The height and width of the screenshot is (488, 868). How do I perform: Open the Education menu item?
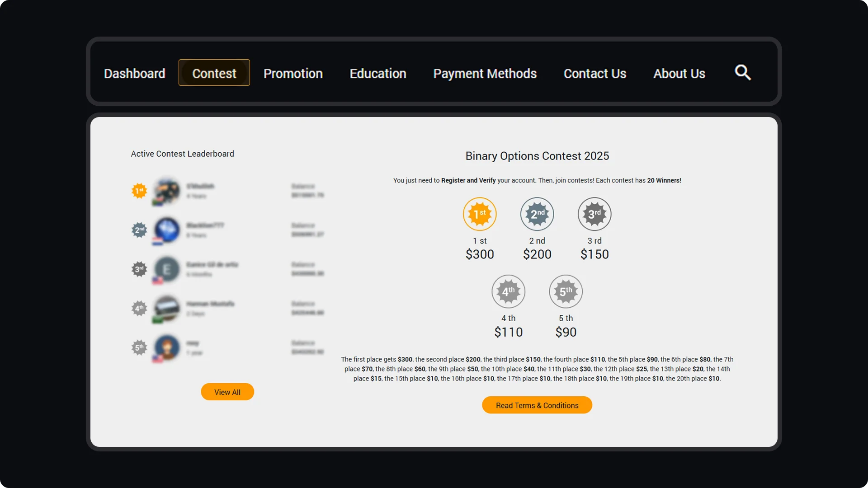point(378,73)
